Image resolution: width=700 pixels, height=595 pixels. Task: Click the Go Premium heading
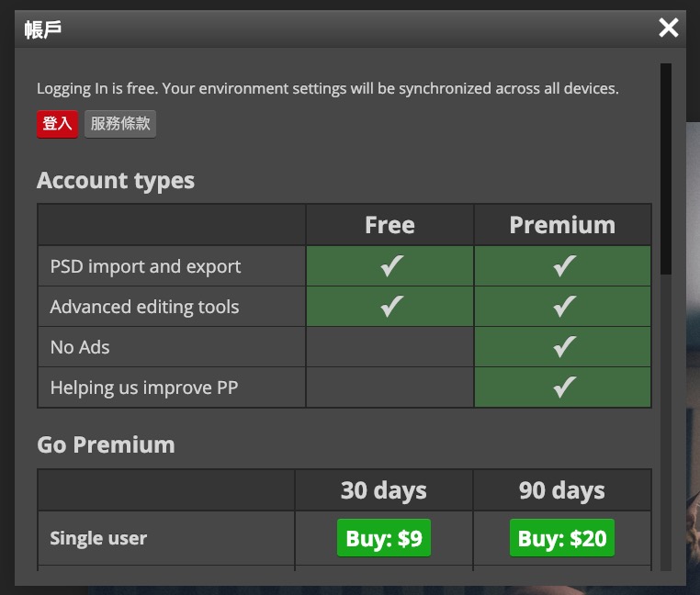click(x=106, y=445)
